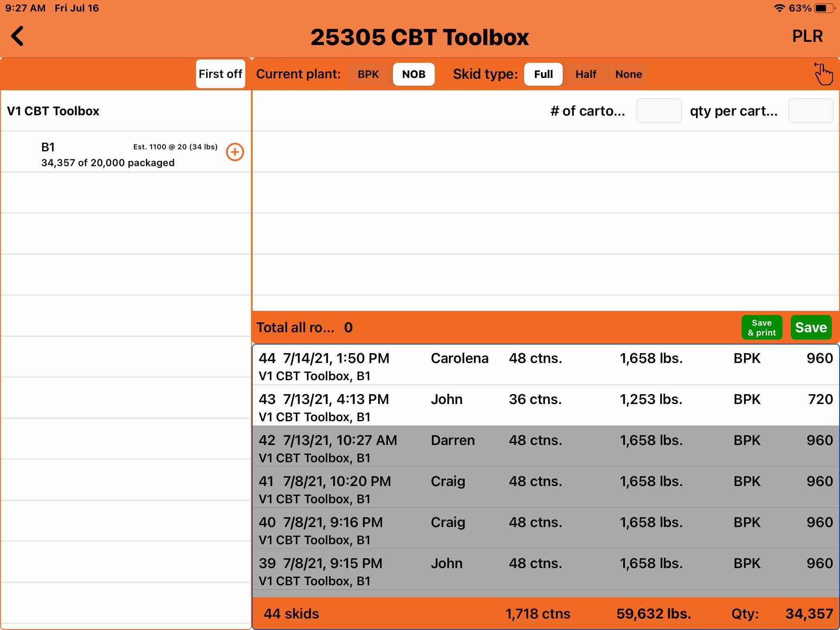This screenshot has width=840, height=630.
Task: Tap the First off button
Action: (220, 74)
